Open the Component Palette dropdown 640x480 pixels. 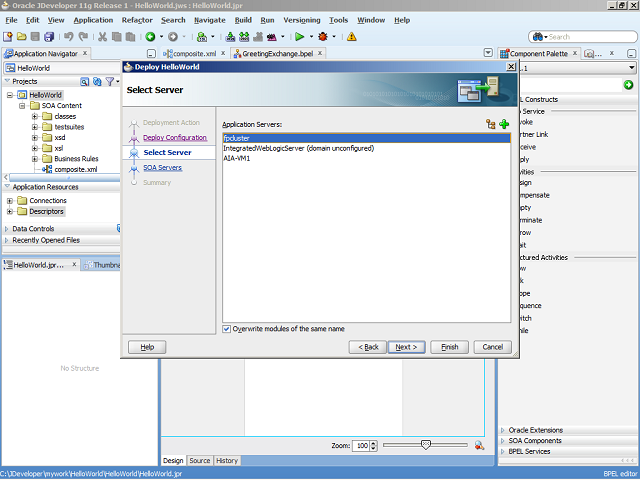pos(631,68)
